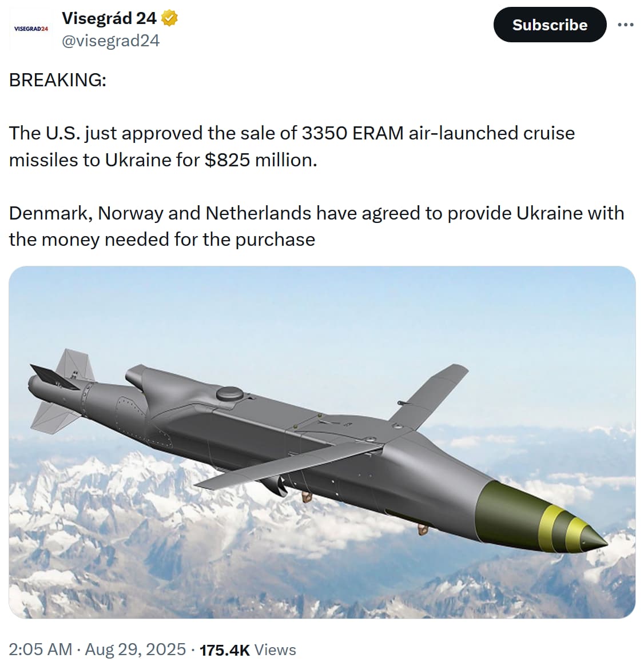Open the three-dot more options menu
Screen dimensions: 644x666
(626, 25)
